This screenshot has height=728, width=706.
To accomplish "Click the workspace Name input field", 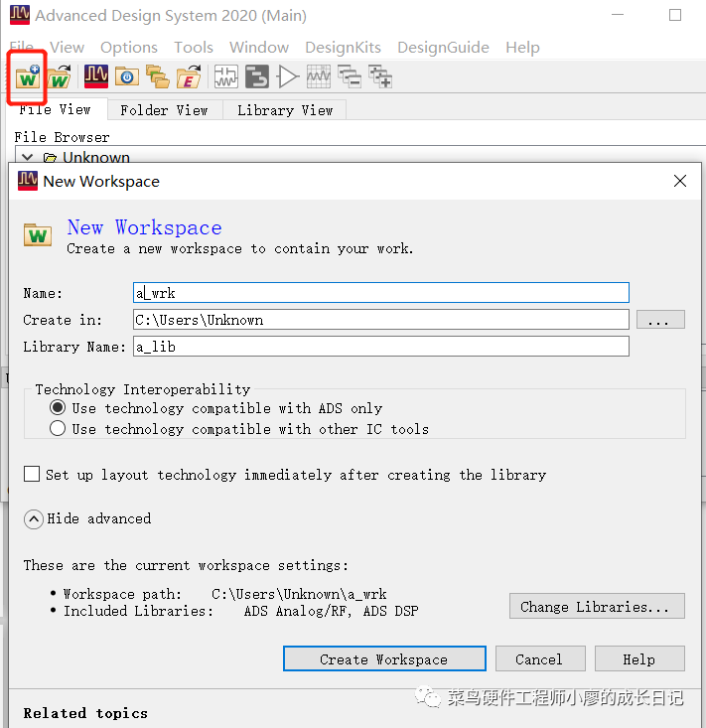I will coord(380,293).
